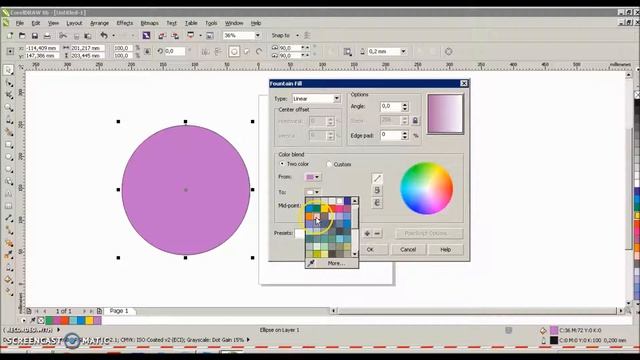Image resolution: width=640 pixels, height=360 pixels.
Task: Select the Rectangle tool in the toolbox
Action: tap(8, 145)
